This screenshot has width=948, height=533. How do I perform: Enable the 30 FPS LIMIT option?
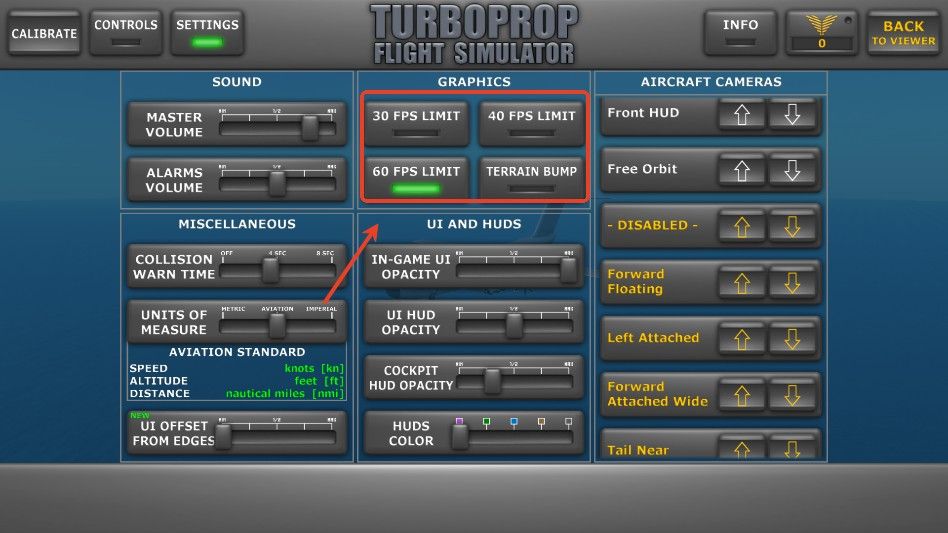(416, 122)
